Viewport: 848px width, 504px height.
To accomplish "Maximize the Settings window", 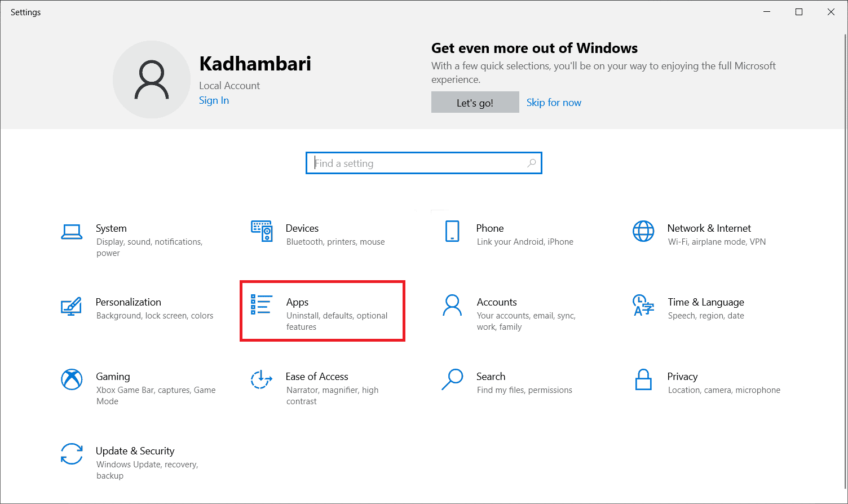I will point(799,12).
